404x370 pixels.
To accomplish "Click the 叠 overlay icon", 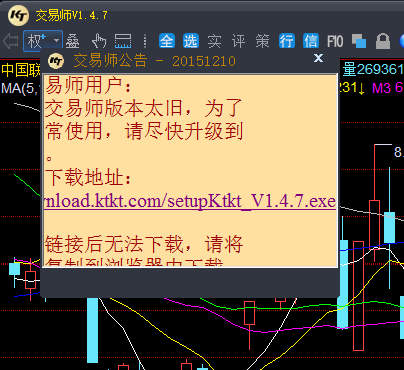I will pyautogui.click(x=72, y=41).
